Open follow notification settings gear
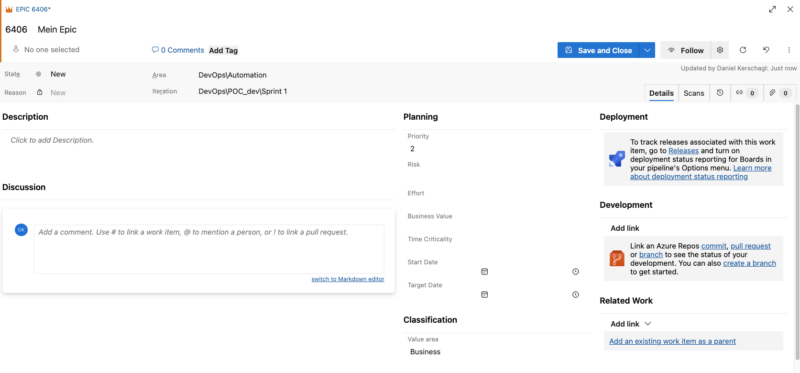This screenshot has height=373, width=800. point(720,50)
